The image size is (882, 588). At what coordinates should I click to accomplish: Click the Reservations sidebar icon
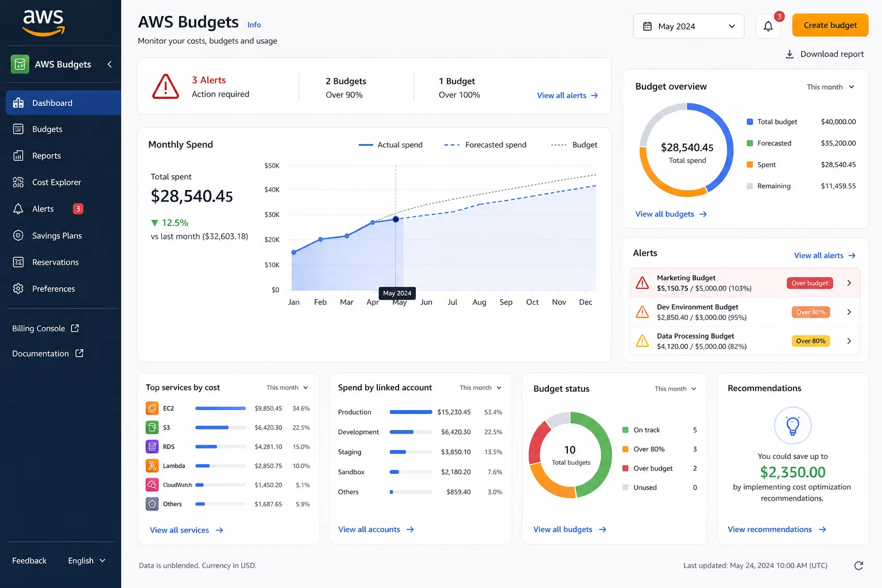18,262
